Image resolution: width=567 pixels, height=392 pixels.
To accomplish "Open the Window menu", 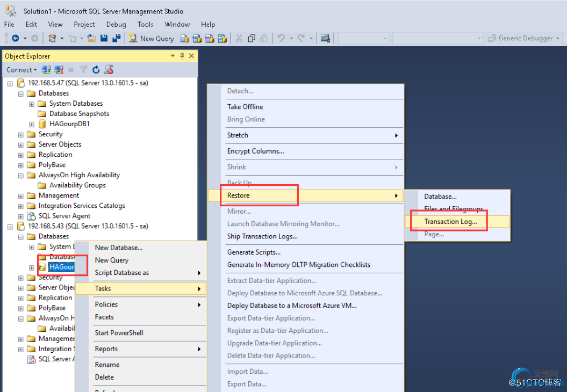I will [x=177, y=24].
